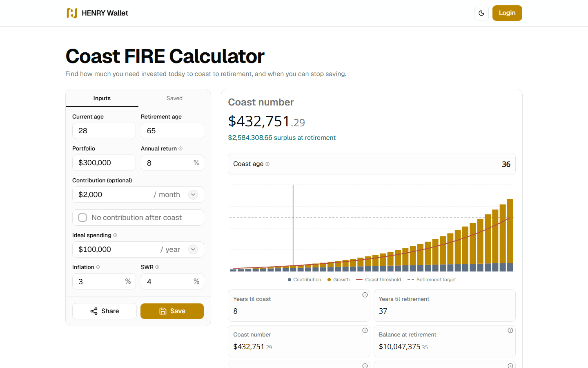
Task: Click the Save button
Action: pos(172,311)
